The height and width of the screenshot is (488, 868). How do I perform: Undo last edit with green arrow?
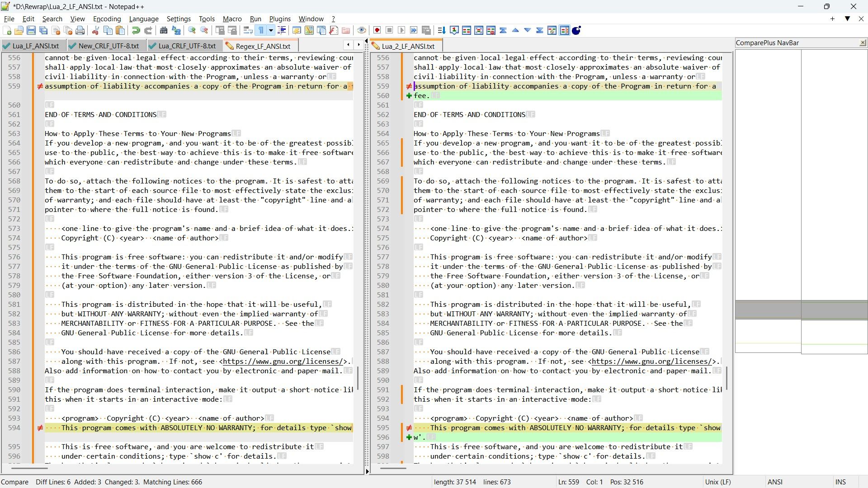point(136,30)
